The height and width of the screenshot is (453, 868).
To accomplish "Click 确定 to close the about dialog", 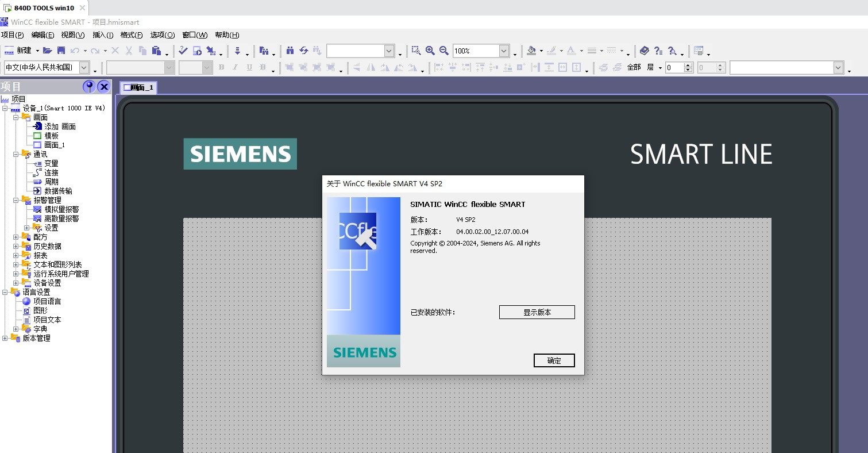I will click(554, 360).
